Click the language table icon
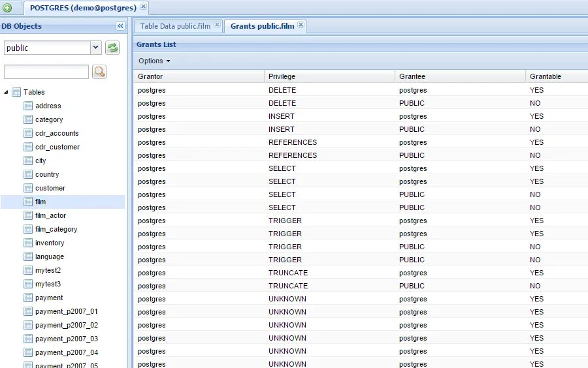 click(x=28, y=256)
